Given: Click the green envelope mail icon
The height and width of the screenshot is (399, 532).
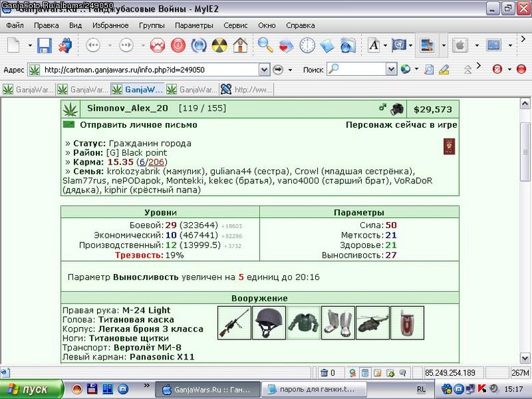Looking at the screenshot, I should [x=69, y=124].
